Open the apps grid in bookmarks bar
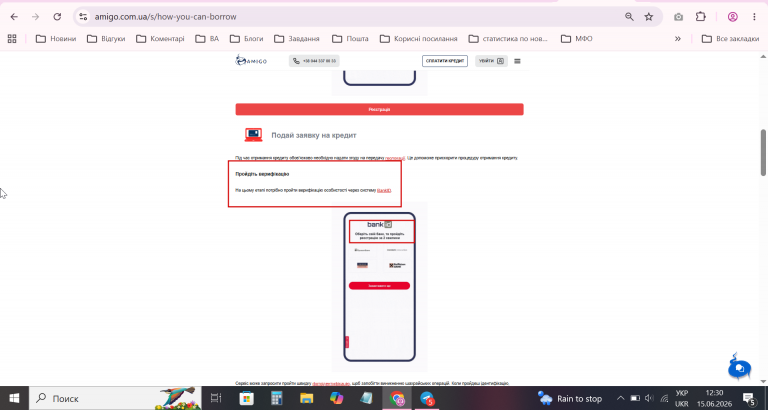 [x=12, y=39]
